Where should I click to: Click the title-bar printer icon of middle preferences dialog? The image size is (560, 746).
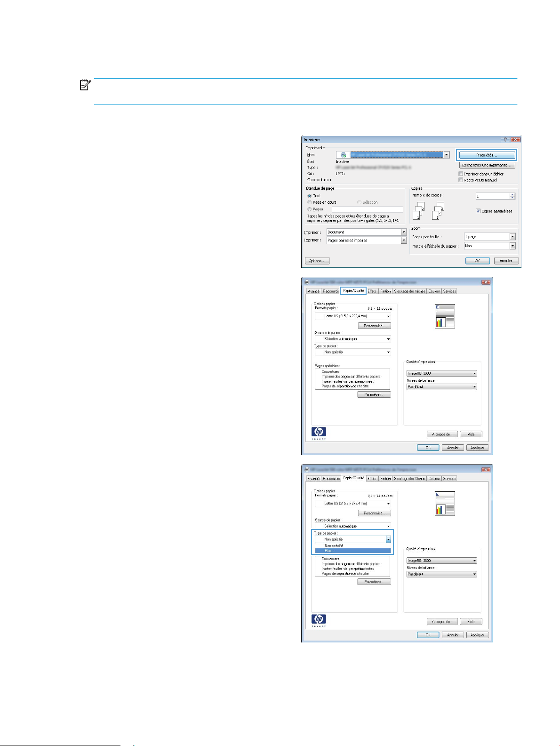[x=307, y=282]
